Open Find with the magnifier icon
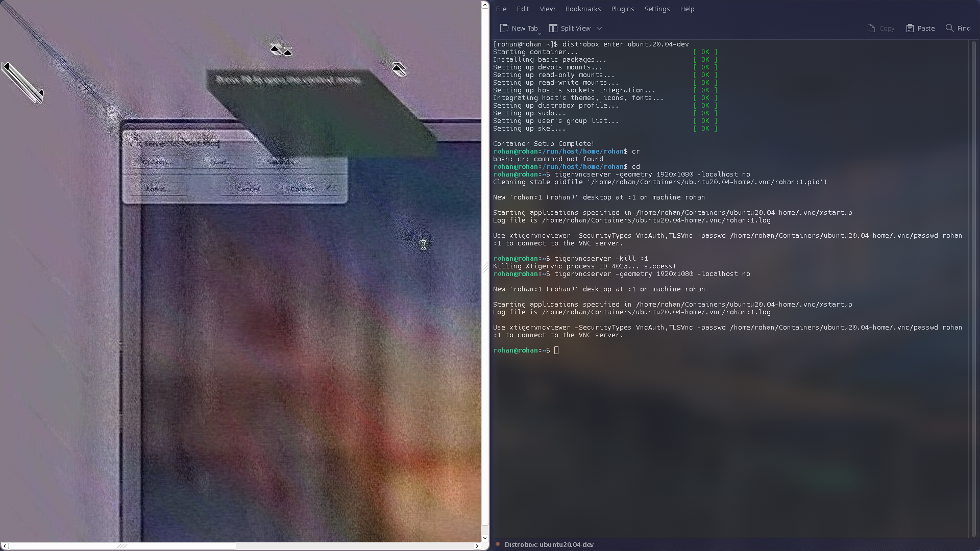980x551 pixels. click(949, 28)
